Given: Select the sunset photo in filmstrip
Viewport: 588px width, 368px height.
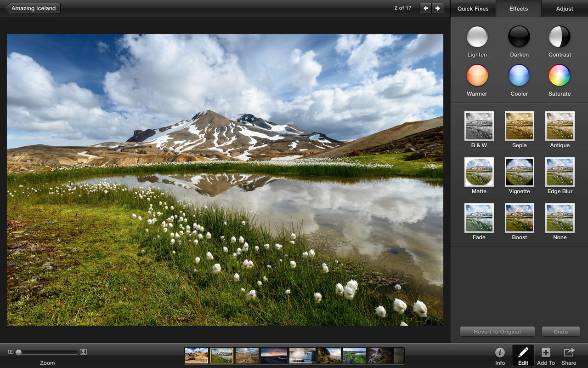Looking at the screenshot, I should (x=274, y=356).
